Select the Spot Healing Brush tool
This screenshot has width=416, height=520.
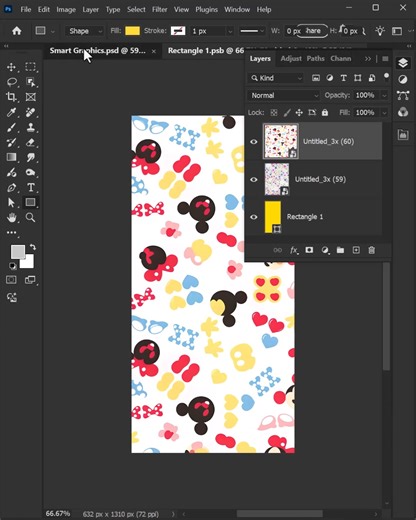pyautogui.click(x=31, y=112)
